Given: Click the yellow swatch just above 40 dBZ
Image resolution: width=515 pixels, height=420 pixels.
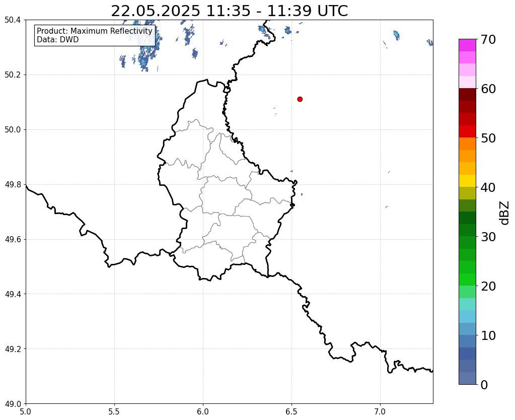Looking at the screenshot, I should [x=467, y=181].
